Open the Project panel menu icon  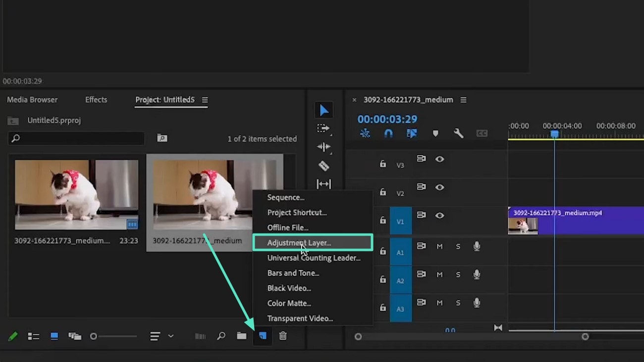click(x=205, y=99)
